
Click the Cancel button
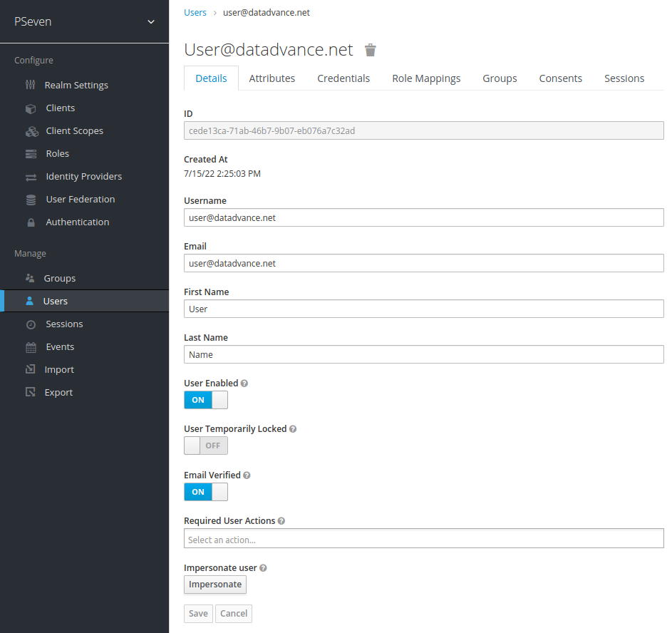(234, 614)
